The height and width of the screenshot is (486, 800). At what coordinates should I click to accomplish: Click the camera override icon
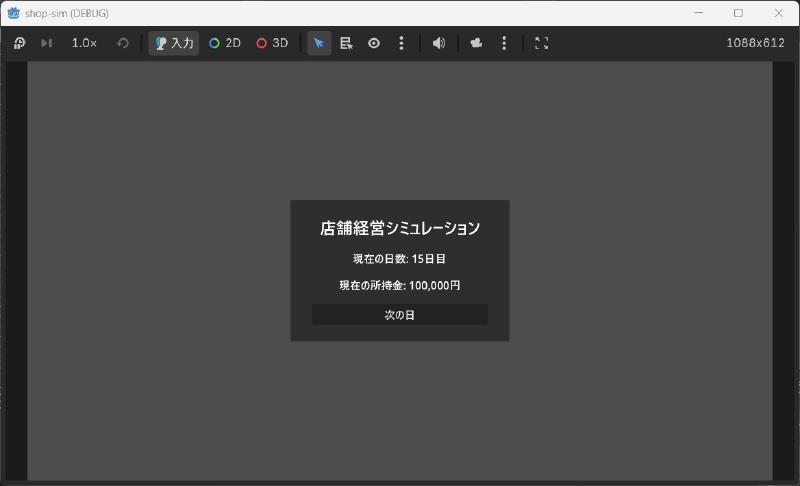[x=477, y=43]
